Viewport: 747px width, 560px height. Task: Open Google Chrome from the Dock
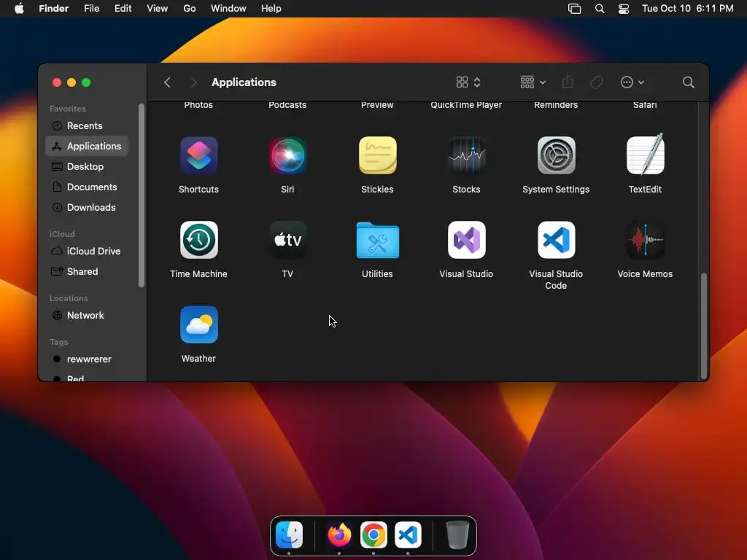(x=373, y=534)
